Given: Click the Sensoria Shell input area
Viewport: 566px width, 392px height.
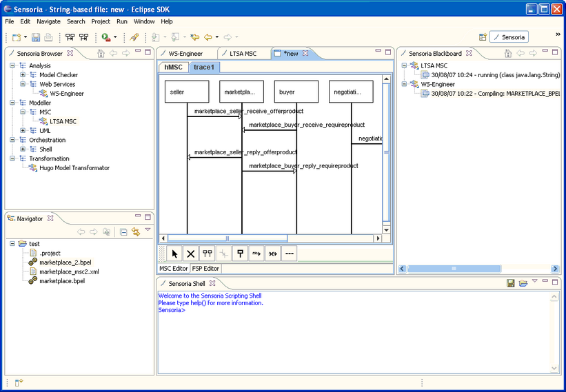Looking at the screenshot, I should click(354, 332).
